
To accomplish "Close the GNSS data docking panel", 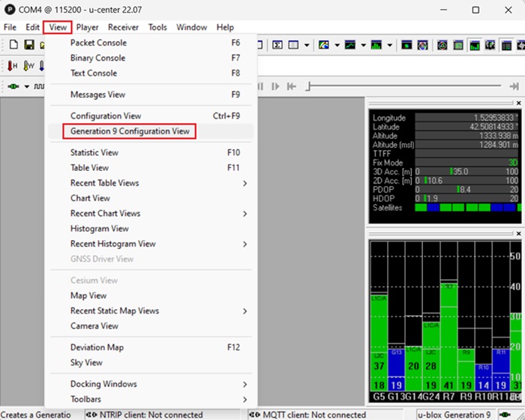I will pyautogui.click(x=518, y=103).
